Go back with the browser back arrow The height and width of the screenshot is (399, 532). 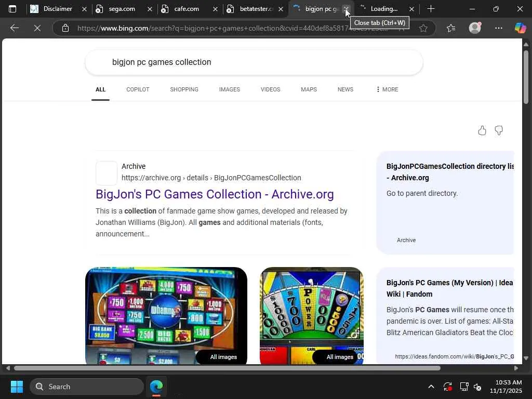coord(14,28)
